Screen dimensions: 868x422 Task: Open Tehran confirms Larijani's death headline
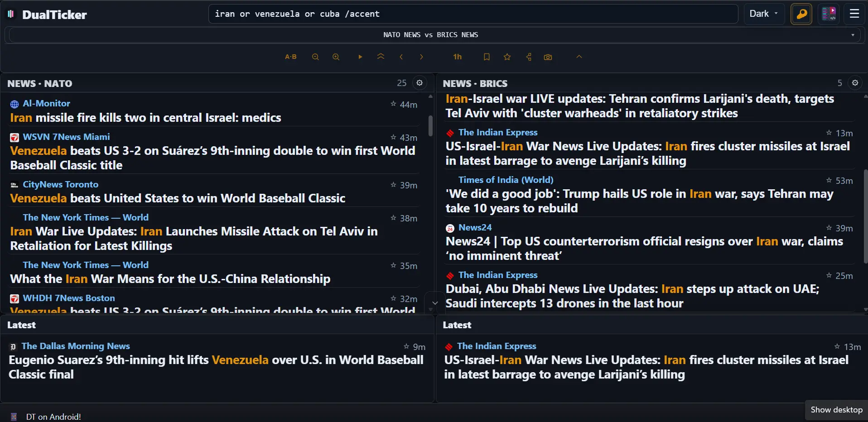[x=640, y=106]
